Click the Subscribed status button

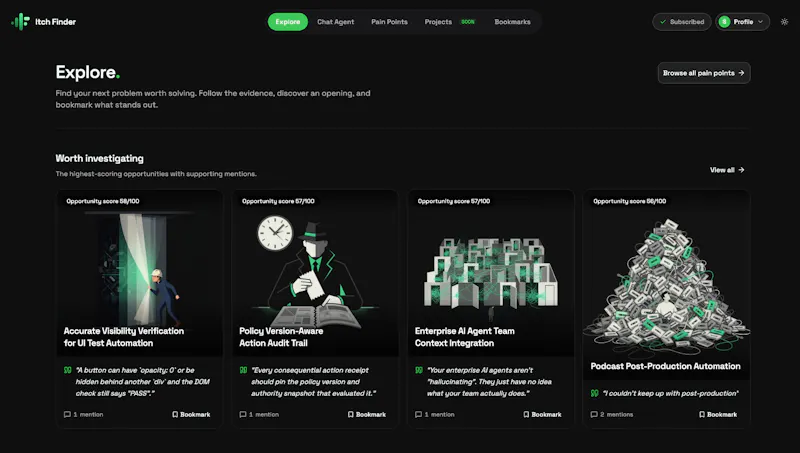point(682,22)
